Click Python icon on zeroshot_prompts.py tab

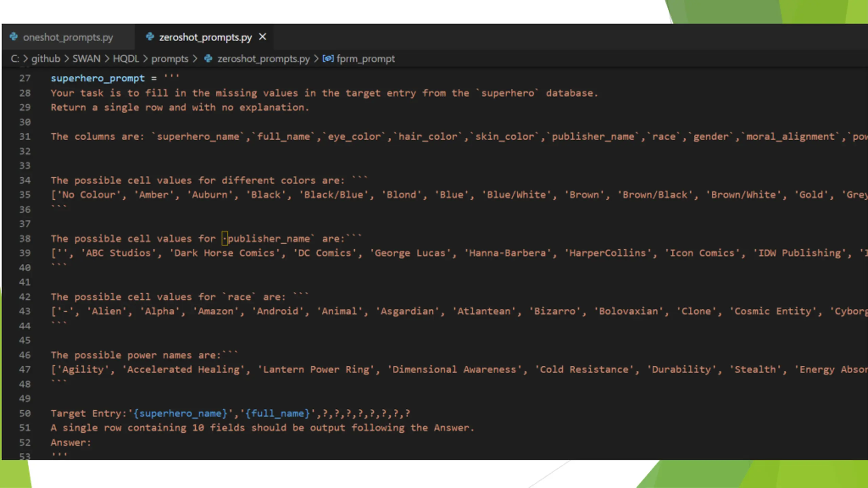pos(150,37)
